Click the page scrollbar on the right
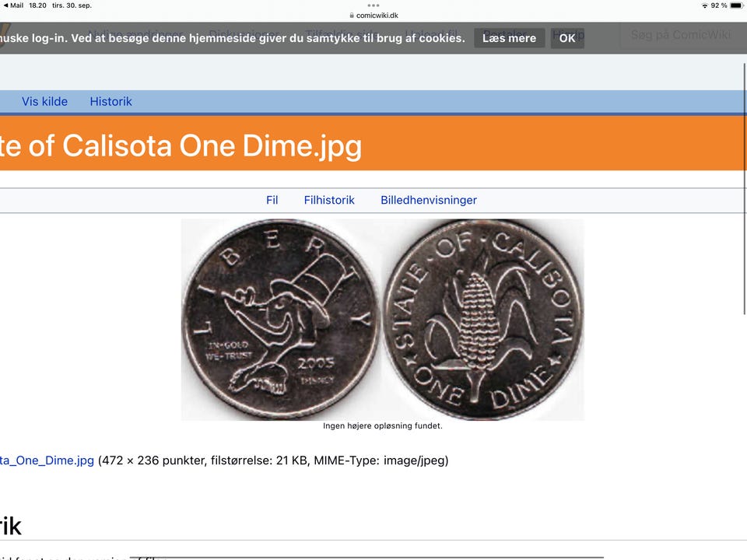 coord(744,188)
